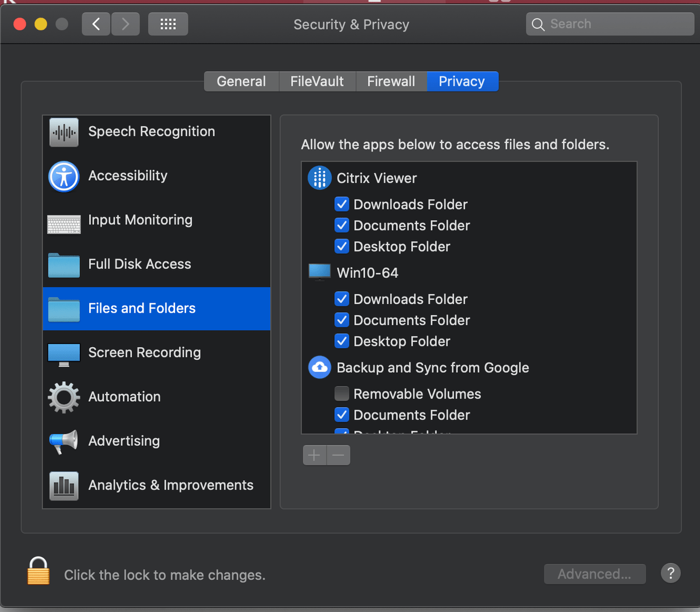Select the Screen Recording category
700x612 pixels.
point(143,352)
